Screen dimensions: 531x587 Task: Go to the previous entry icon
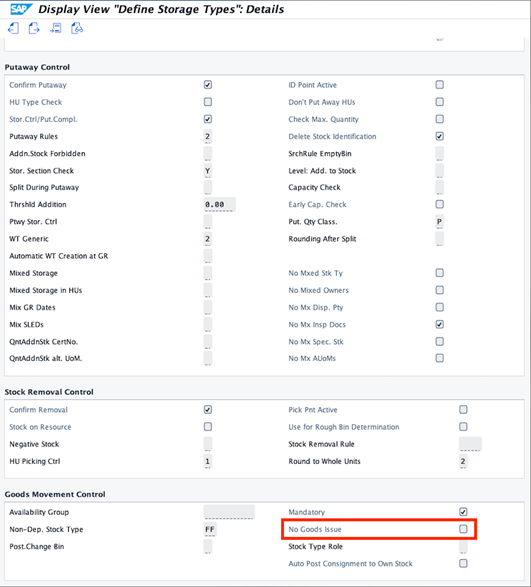click(13, 28)
